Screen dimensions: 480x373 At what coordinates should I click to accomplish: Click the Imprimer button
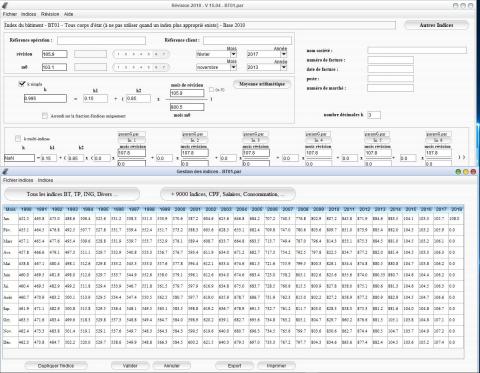click(276, 366)
